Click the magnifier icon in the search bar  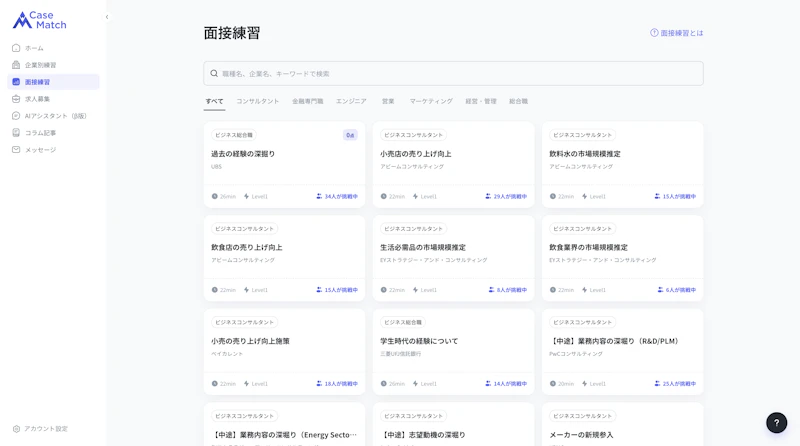tap(214, 73)
